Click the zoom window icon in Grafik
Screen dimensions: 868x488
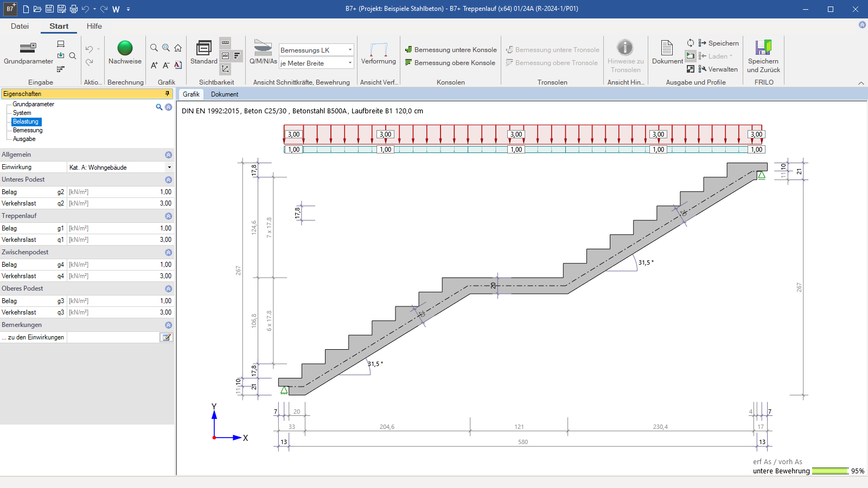(166, 48)
